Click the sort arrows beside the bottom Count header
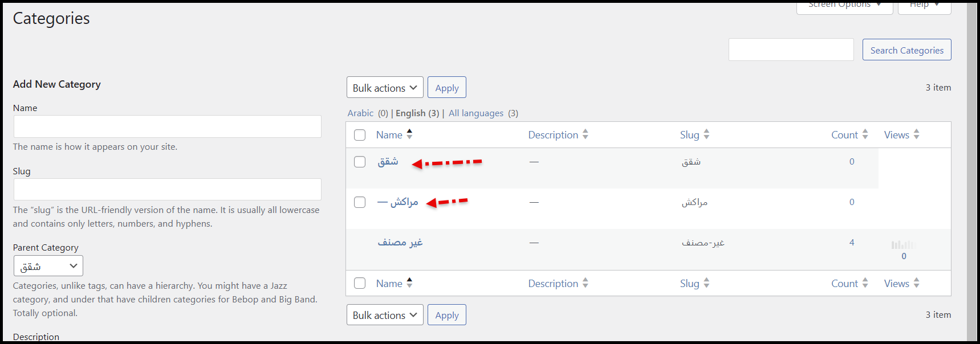 point(865,283)
